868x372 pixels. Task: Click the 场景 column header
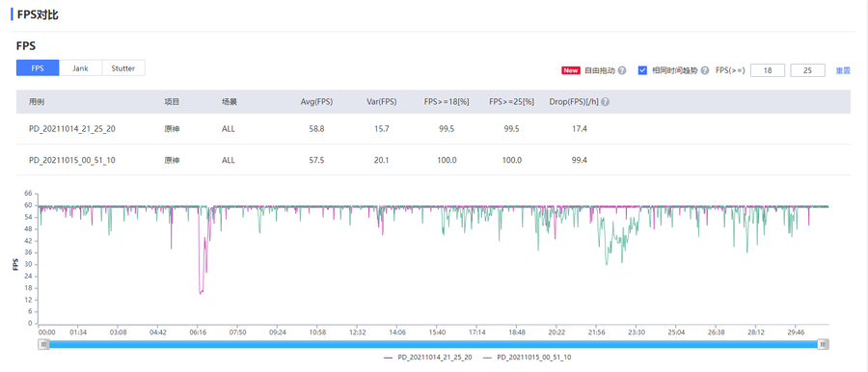(229, 102)
